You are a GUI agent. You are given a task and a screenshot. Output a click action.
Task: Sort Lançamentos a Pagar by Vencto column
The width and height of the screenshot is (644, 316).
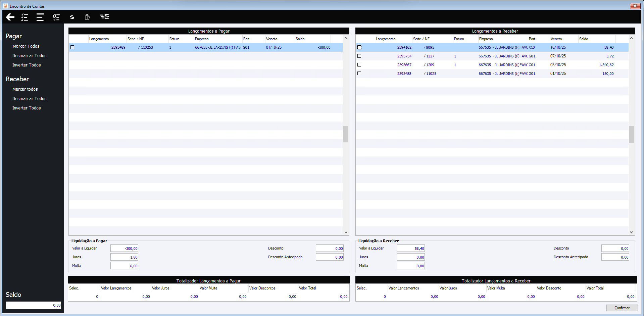tap(280, 39)
